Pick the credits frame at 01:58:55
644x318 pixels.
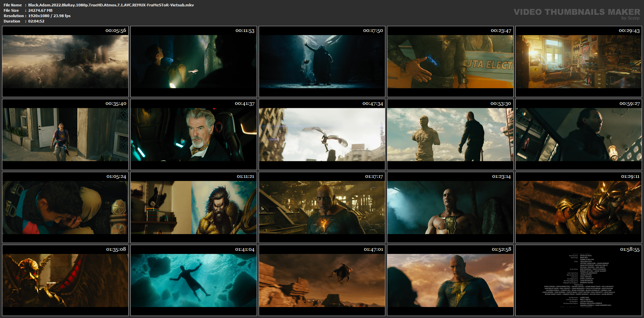(578, 280)
